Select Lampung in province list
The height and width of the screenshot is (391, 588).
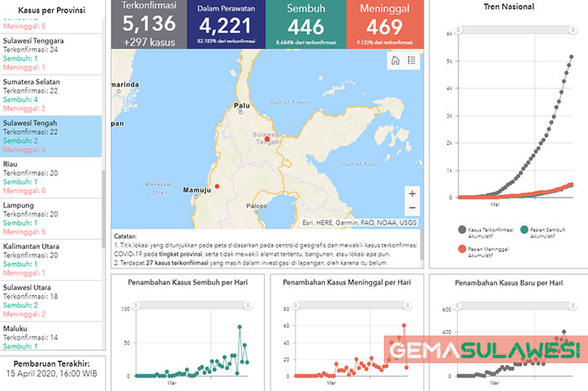[50, 218]
